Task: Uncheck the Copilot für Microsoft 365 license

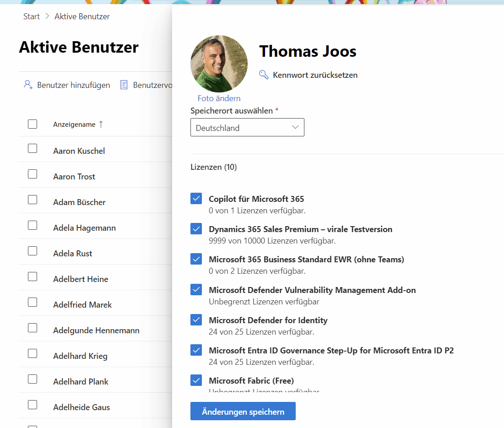Action: [196, 198]
